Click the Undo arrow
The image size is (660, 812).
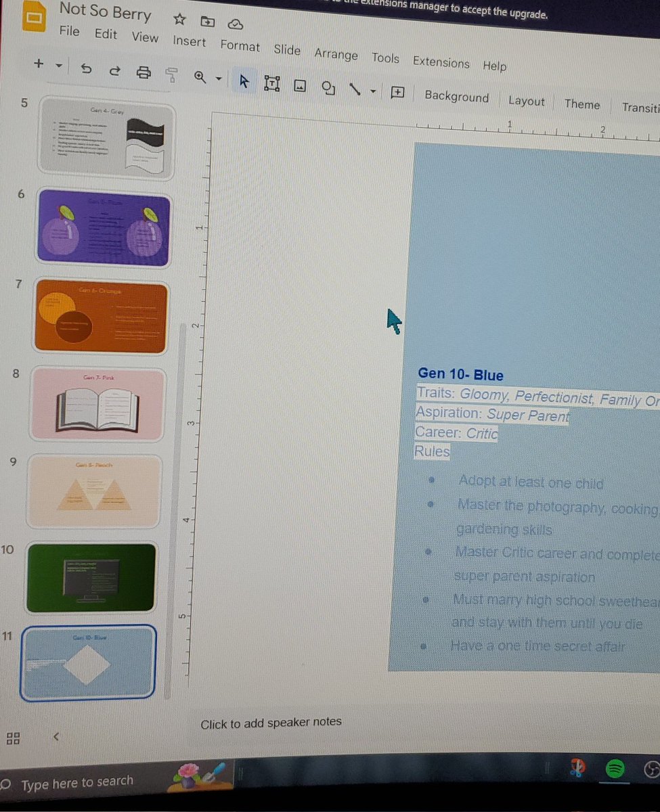pyautogui.click(x=86, y=68)
